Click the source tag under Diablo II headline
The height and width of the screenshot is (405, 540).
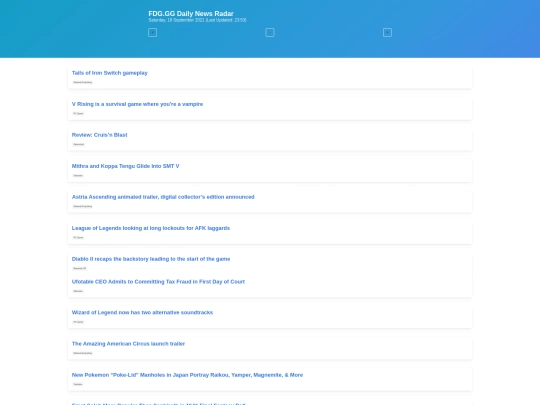coord(80,268)
